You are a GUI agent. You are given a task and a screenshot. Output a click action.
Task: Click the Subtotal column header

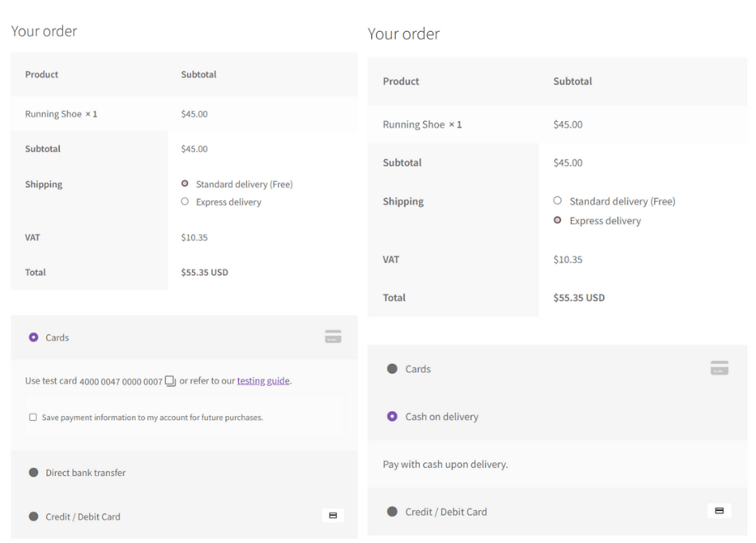pos(198,74)
